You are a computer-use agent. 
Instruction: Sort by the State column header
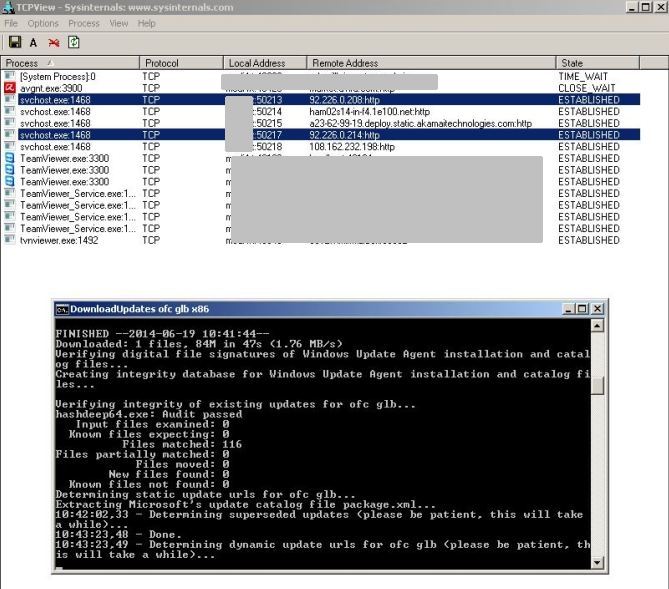point(598,63)
